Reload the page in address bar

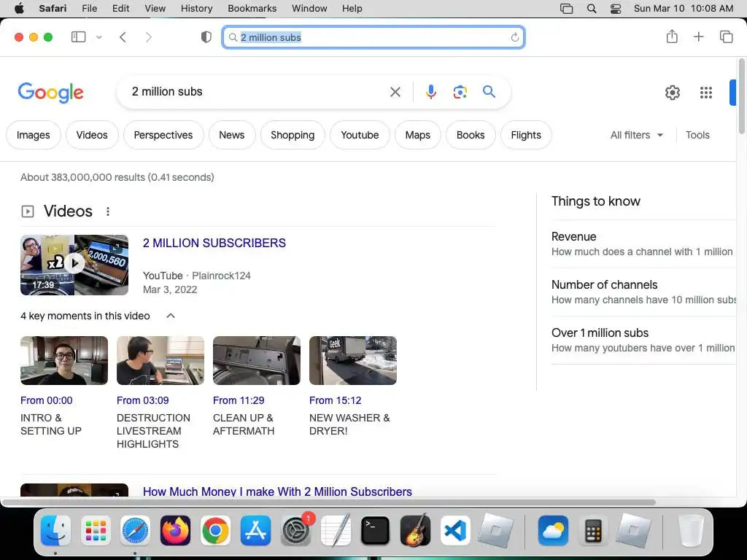point(514,37)
